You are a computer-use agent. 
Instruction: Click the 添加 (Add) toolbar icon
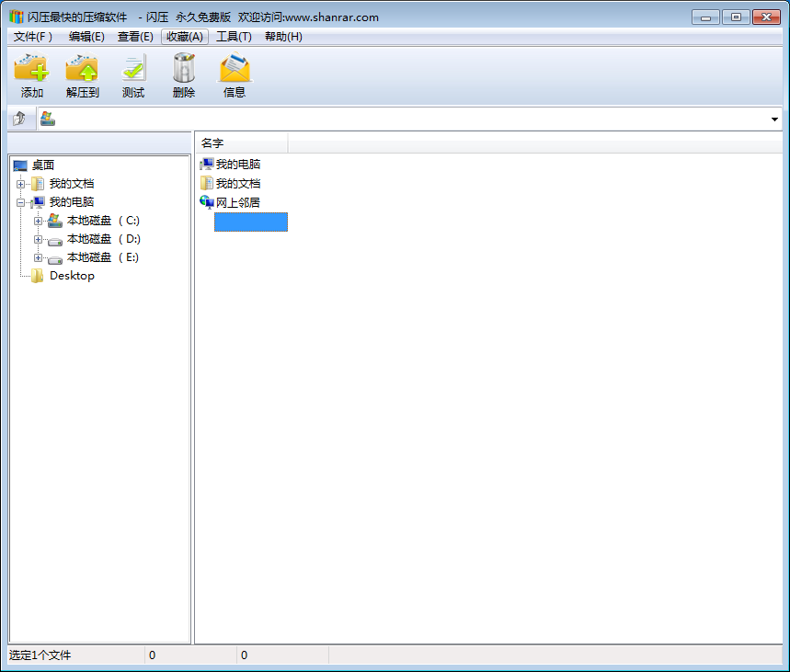point(31,69)
